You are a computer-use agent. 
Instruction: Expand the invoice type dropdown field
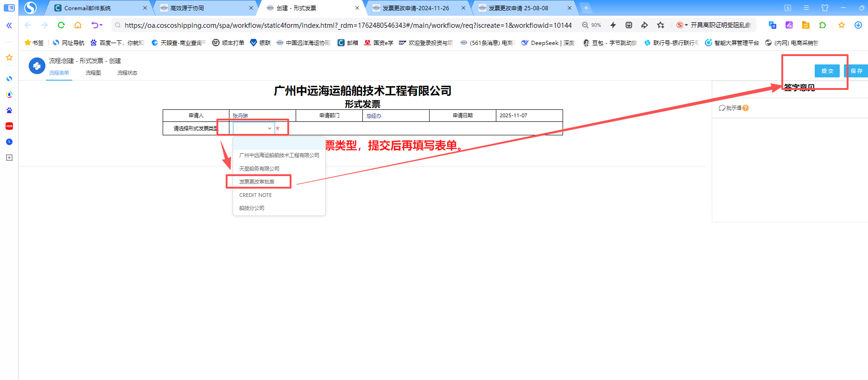(x=253, y=128)
